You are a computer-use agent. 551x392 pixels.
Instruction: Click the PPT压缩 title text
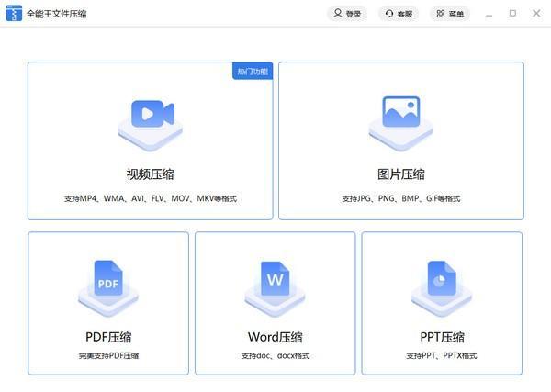coord(442,337)
